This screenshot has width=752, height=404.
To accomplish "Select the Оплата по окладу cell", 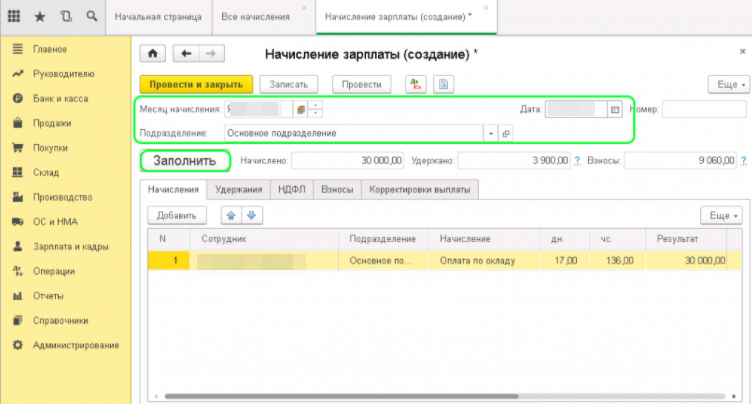I will [x=484, y=261].
